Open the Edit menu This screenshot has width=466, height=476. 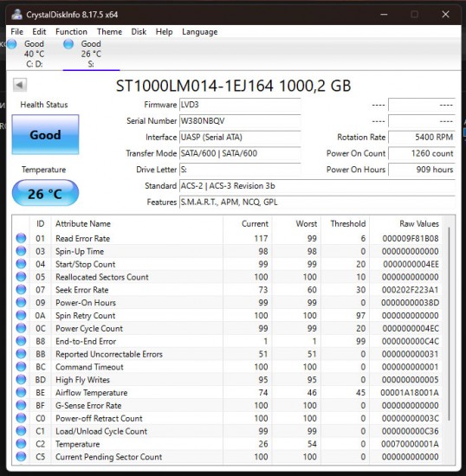[39, 31]
